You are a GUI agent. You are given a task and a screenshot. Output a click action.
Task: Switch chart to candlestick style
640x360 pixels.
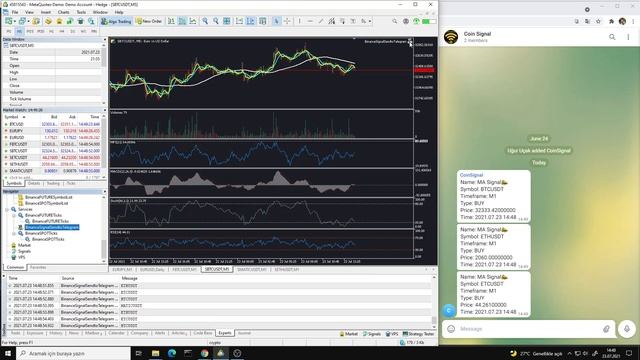[182, 21]
